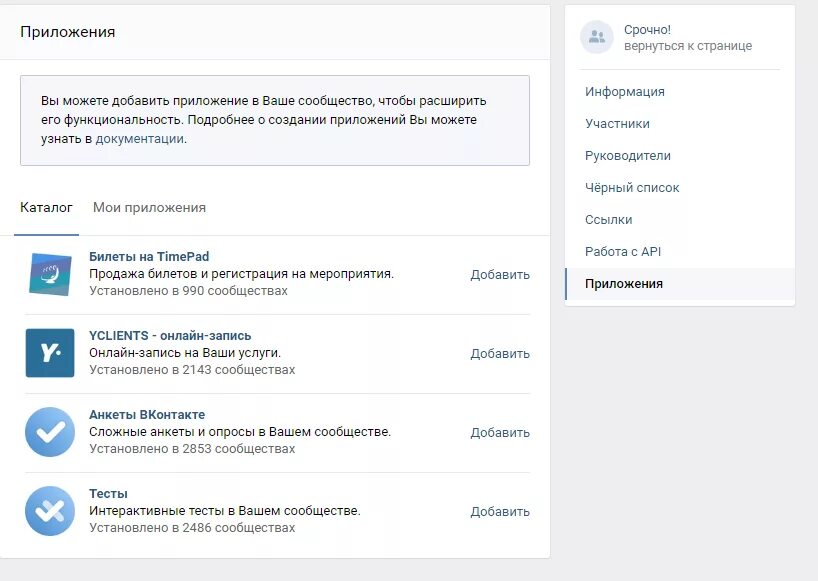The image size is (818, 581).
Task: Follow the документации link
Action: [139, 139]
